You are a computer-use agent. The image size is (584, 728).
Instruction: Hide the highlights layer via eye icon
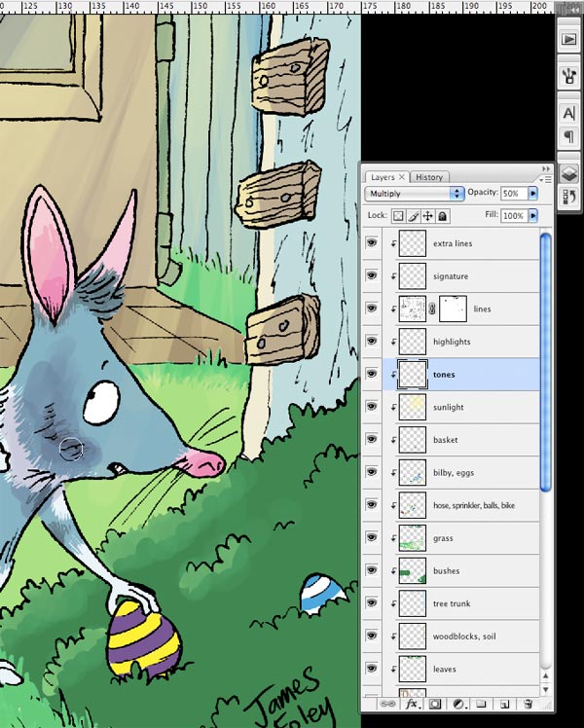pos(371,342)
